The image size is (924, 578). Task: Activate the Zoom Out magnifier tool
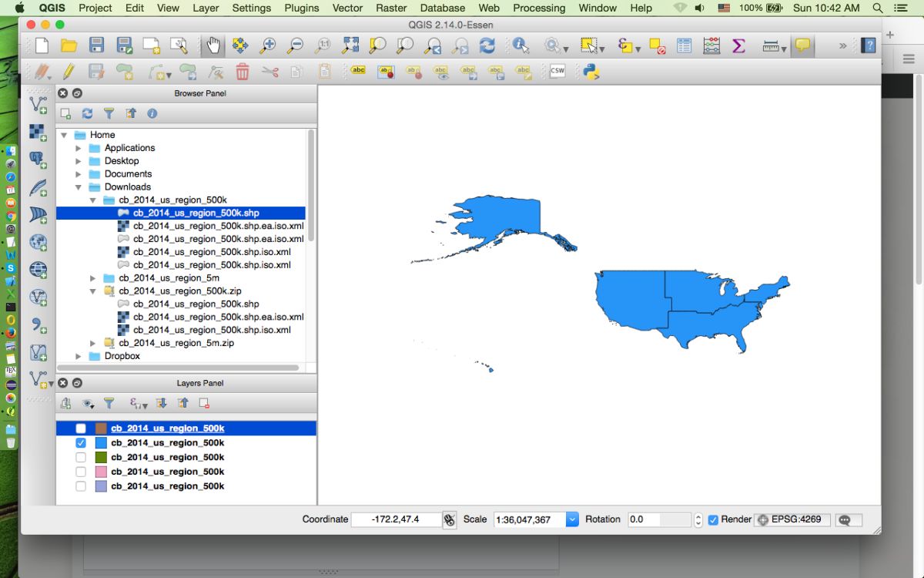295,45
